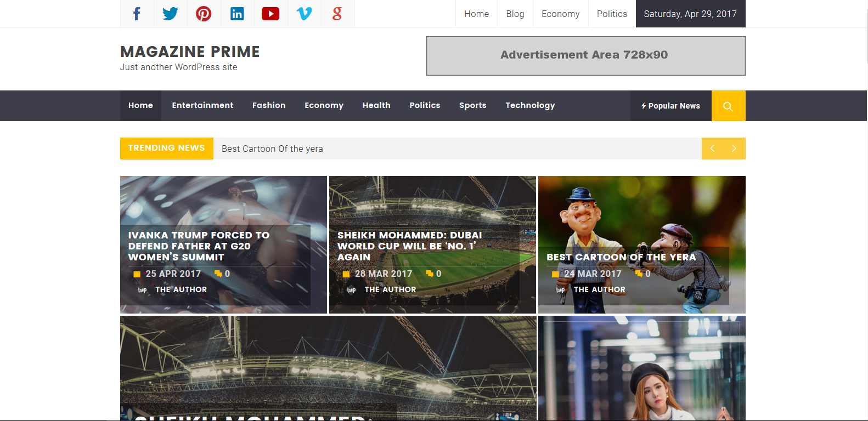Open the Magazine Prime site title

tap(190, 52)
